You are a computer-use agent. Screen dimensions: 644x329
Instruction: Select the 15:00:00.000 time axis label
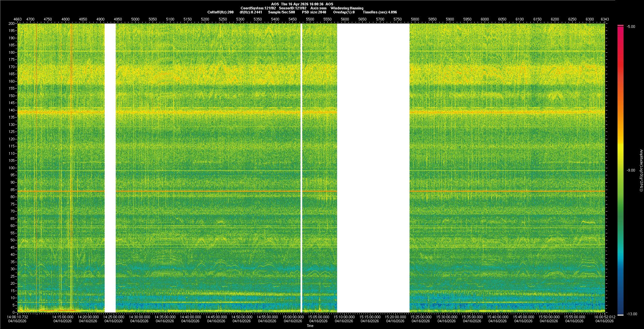(x=293, y=317)
